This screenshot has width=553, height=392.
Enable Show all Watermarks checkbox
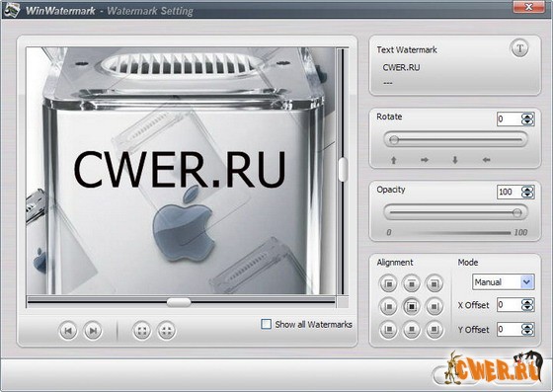tap(266, 324)
